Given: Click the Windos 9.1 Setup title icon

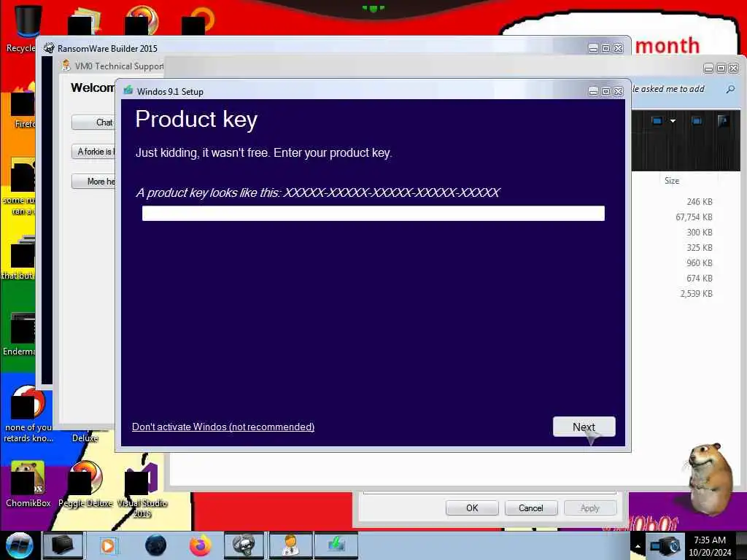Looking at the screenshot, I should coord(128,91).
